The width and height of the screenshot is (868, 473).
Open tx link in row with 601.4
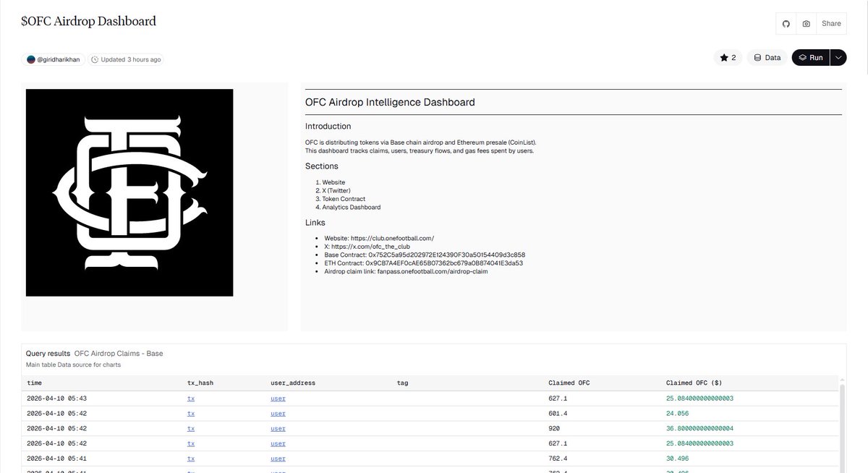191,414
